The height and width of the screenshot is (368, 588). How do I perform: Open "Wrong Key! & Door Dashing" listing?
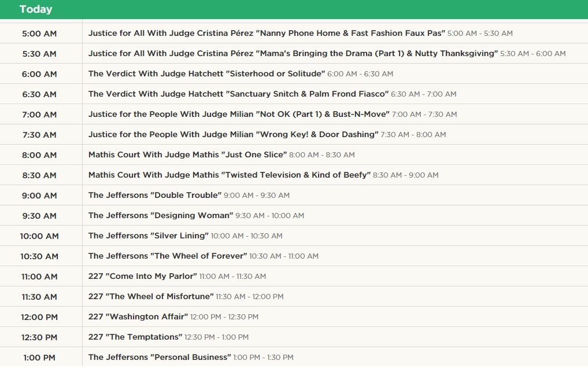click(233, 134)
